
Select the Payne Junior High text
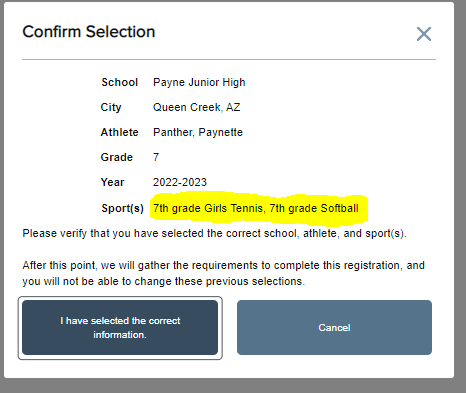point(199,82)
